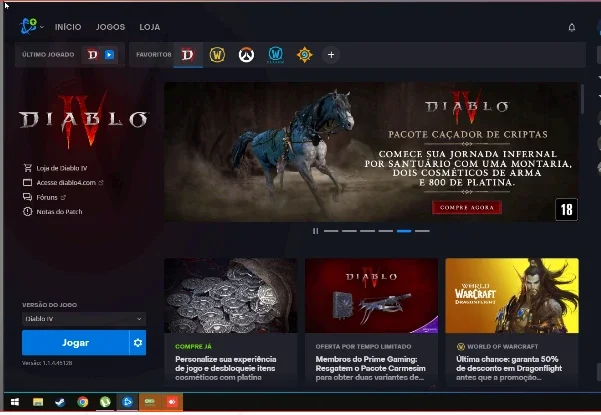Open Loja de Diablo IV link
Viewport: 601px width, 415px height.
coord(62,168)
